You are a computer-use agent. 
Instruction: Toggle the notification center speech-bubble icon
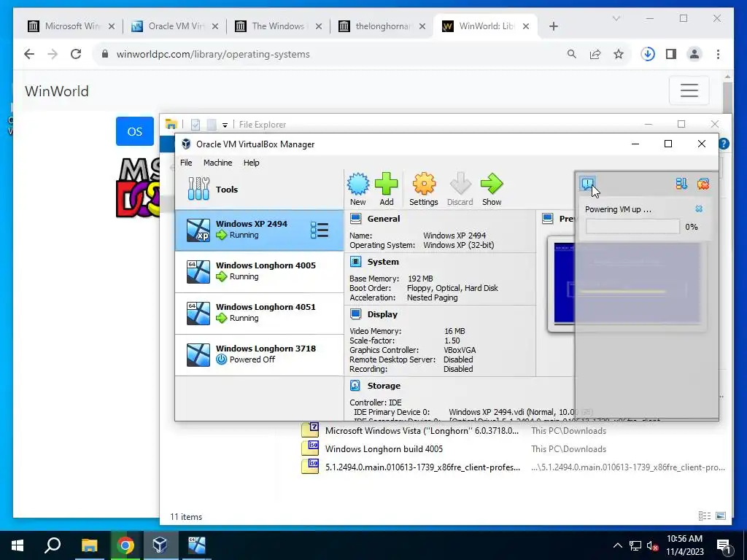[x=587, y=183]
